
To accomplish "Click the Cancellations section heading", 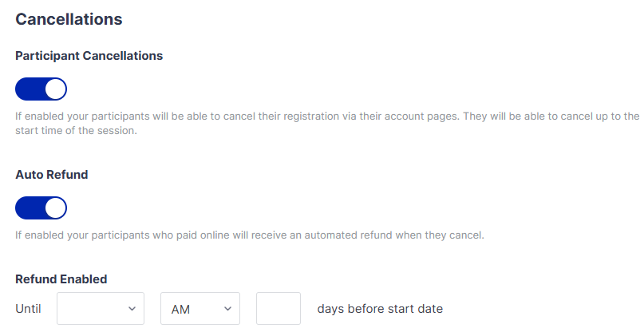I will pos(69,18).
